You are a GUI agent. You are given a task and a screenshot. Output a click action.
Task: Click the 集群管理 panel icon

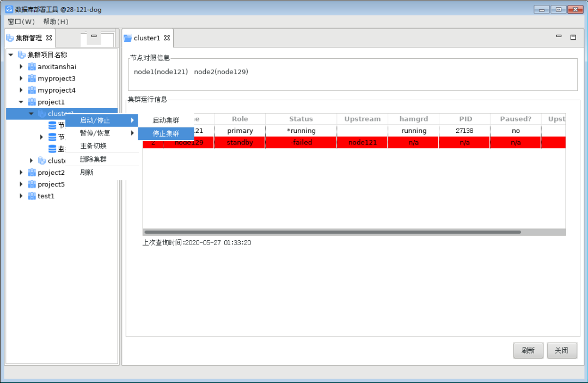point(10,38)
